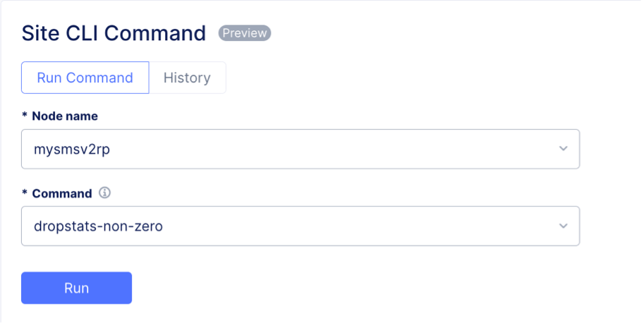Click the asterisk before Node name

pyautogui.click(x=25, y=116)
